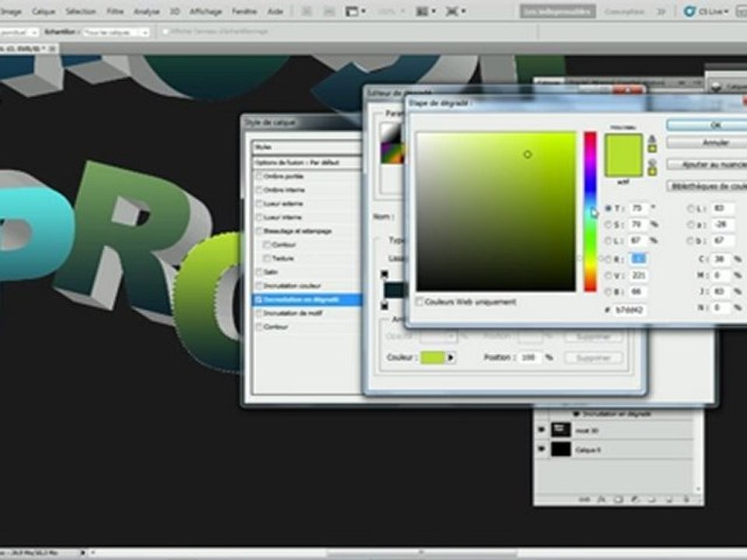Screen dimensions: 747x560
Task: Open the Affichage menu
Action: point(205,12)
